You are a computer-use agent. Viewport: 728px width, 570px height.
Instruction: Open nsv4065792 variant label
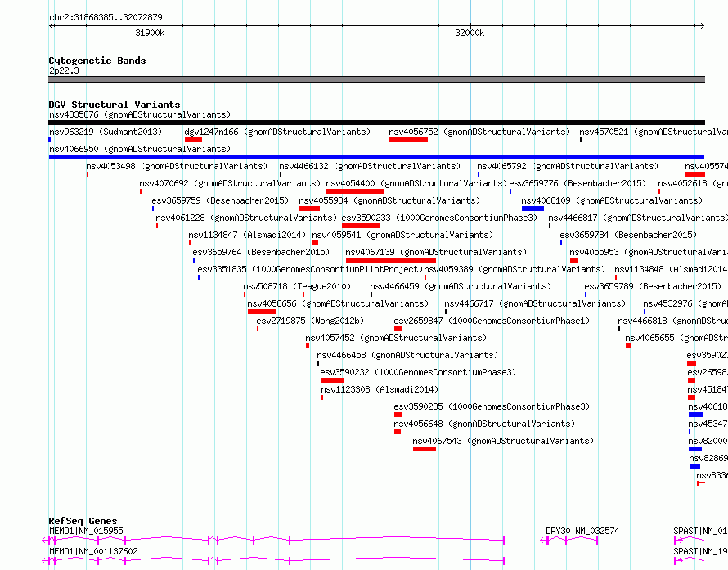[x=568, y=166]
